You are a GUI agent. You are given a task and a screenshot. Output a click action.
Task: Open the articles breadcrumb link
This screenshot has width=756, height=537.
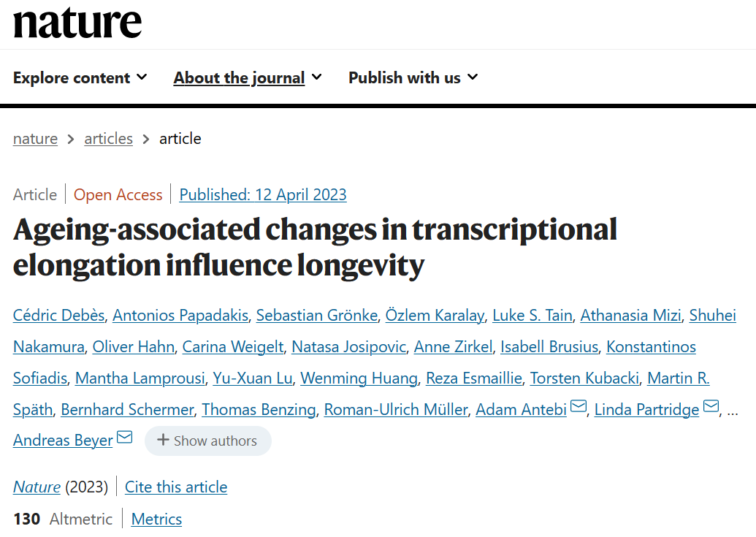(108, 139)
